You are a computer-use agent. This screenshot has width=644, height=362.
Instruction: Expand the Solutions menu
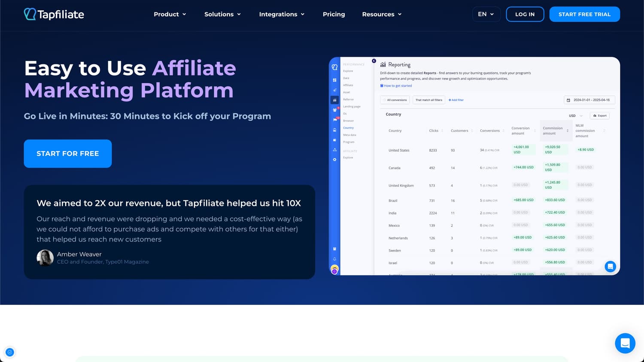tap(222, 14)
